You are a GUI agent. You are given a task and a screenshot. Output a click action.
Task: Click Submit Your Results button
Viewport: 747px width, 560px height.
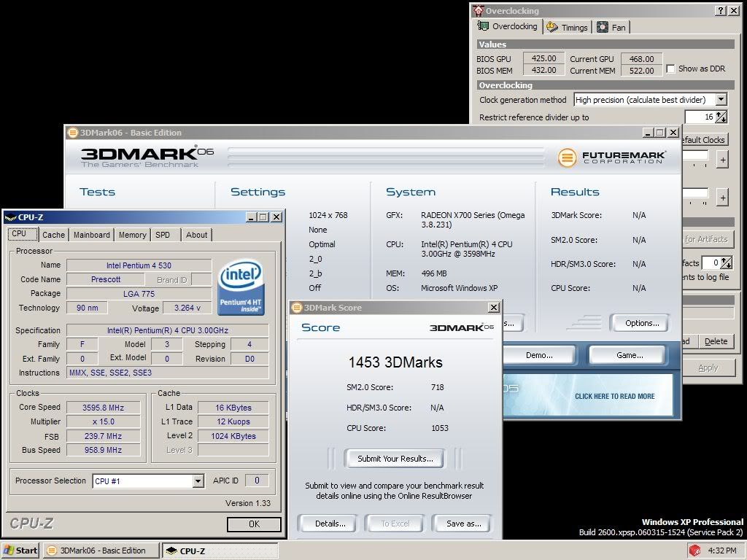click(395, 459)
